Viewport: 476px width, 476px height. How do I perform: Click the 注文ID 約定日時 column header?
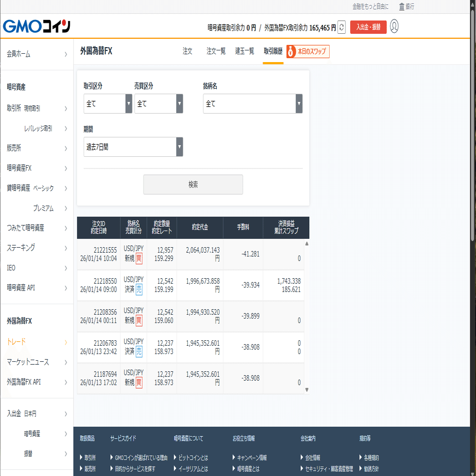[99, 227]
